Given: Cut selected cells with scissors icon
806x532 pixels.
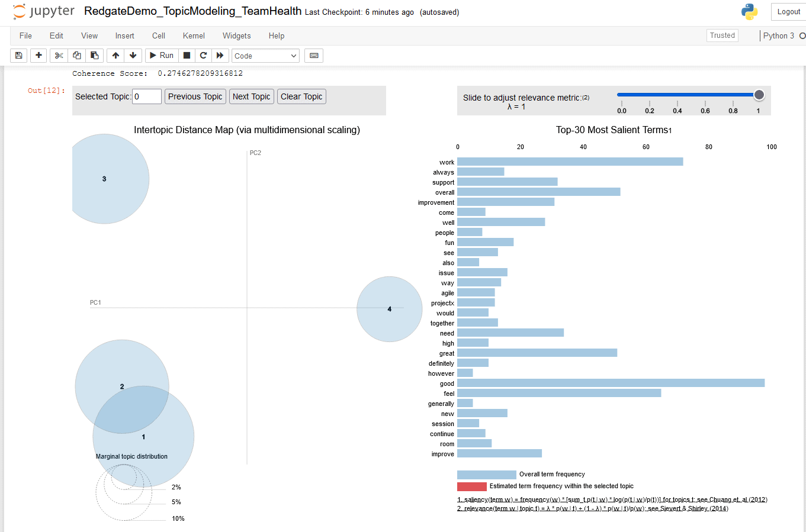Looking at the screenshot, I should click(x=59, y=56).
